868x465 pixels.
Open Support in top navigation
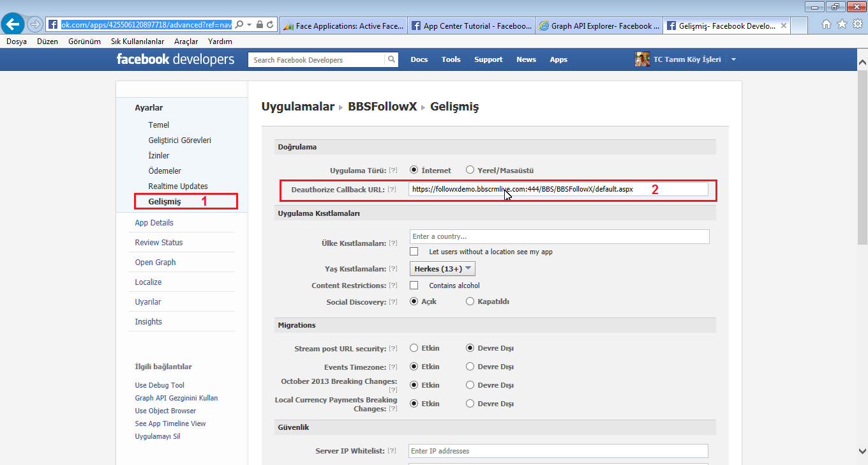coord(488,59)
